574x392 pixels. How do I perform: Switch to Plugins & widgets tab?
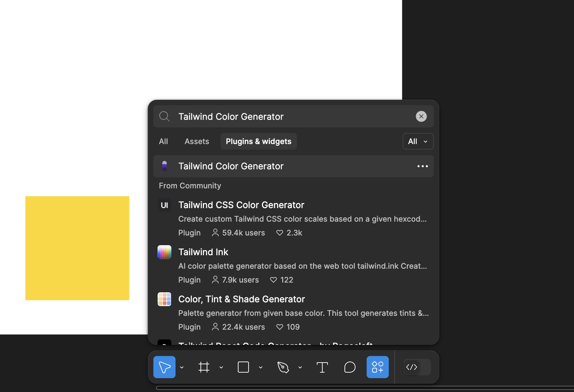click(259, 141)
